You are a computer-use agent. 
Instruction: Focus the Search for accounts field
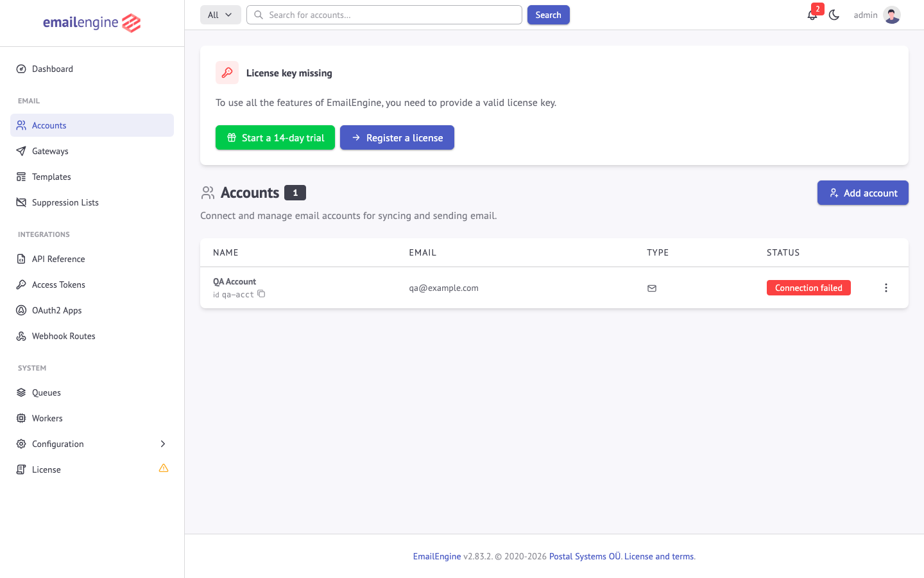coord(384,15)
